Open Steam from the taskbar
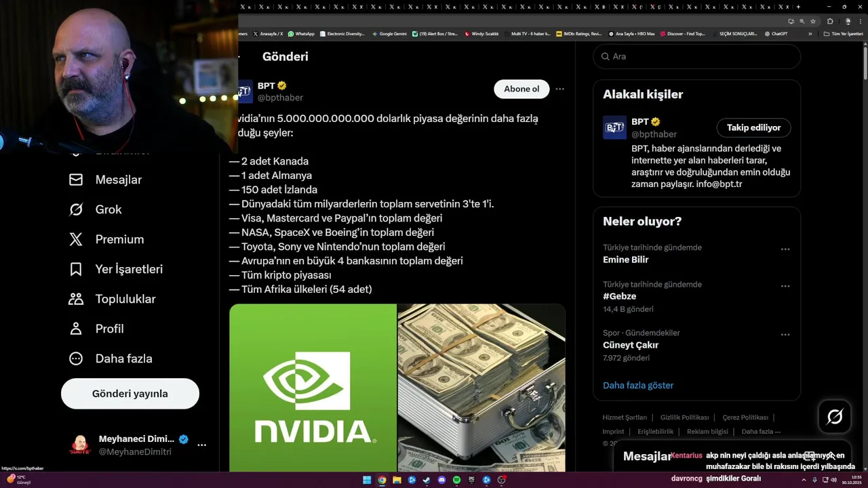This screenshot has width=868, height=488. [427, 480]
